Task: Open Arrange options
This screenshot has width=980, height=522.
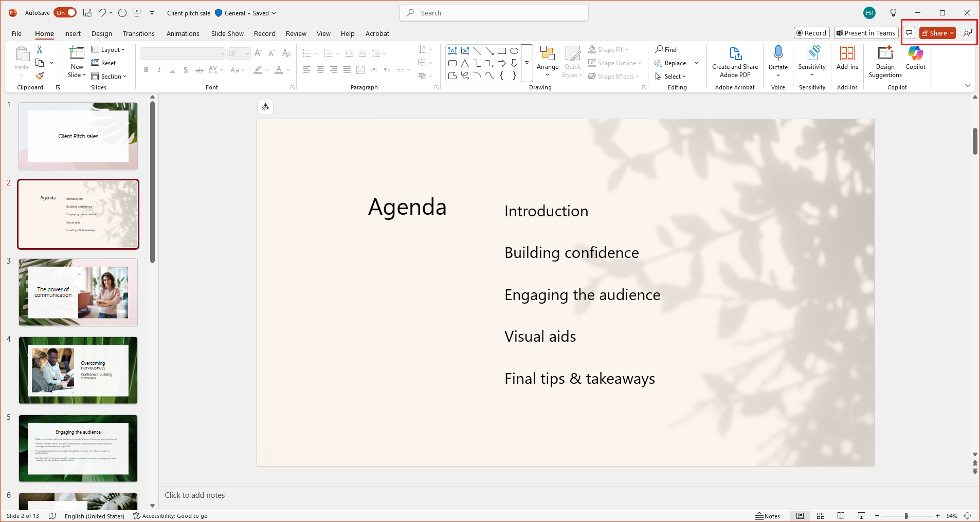Action: tap(547, 61)
